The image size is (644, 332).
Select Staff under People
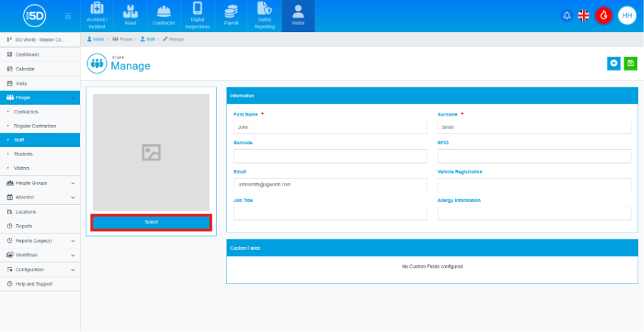(x=40, y=140)
